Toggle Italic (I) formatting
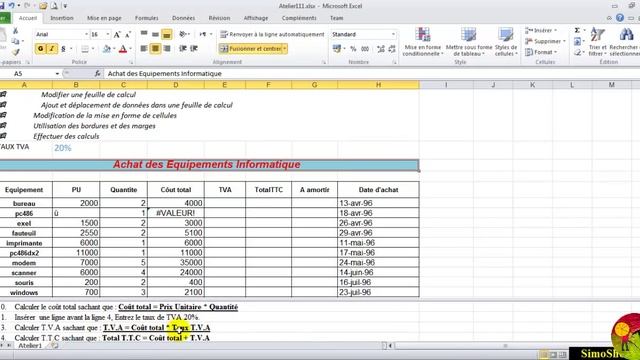This screenshot has height=360, width=640. (x=52, y=49)
